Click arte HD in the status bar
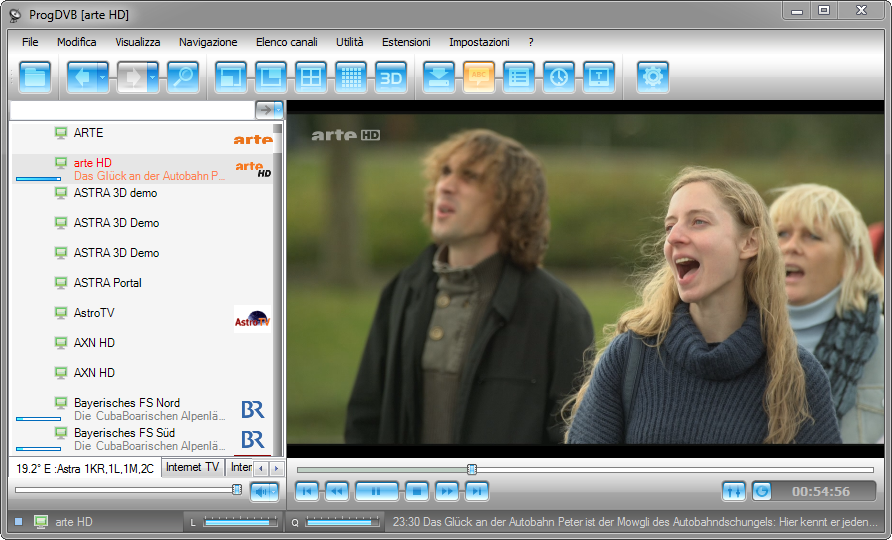892x540 pixels. pos(74,522)
